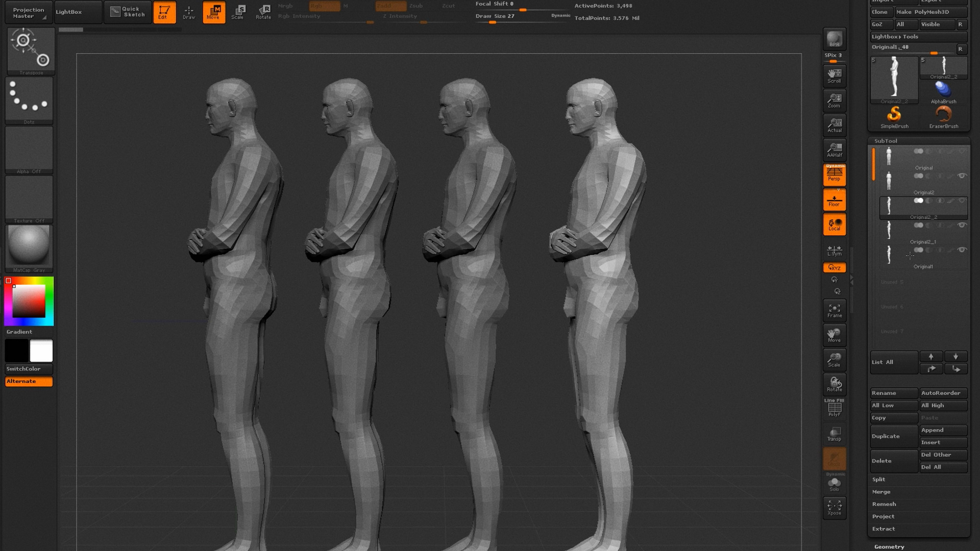Expand the Extract subtool section
The height and width of the screenshot is (551, 980).
[x=884, y=529]
